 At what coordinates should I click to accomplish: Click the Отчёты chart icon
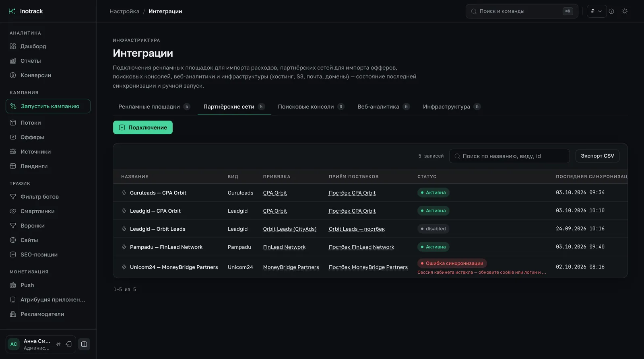13,61
